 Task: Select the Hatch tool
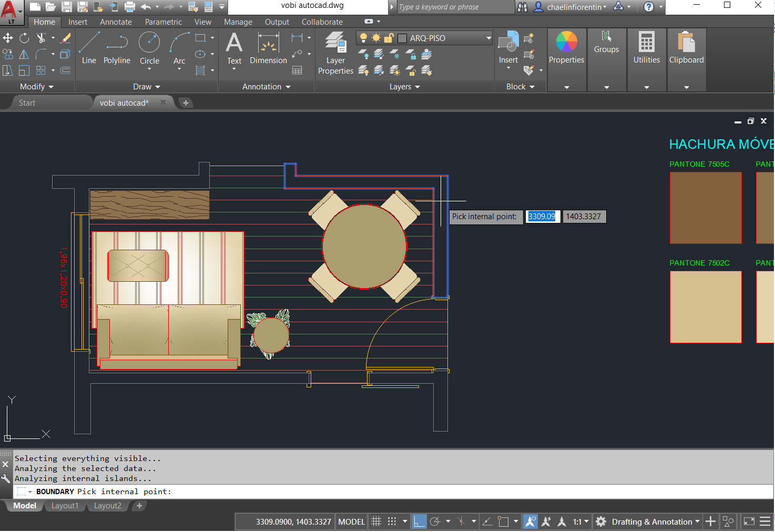pos(200,70)
